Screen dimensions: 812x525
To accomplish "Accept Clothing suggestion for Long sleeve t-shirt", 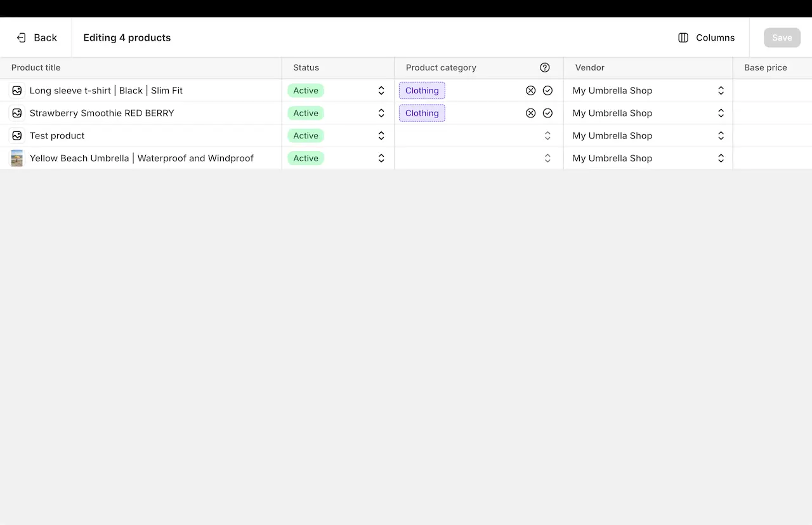I will pos(547,91).
